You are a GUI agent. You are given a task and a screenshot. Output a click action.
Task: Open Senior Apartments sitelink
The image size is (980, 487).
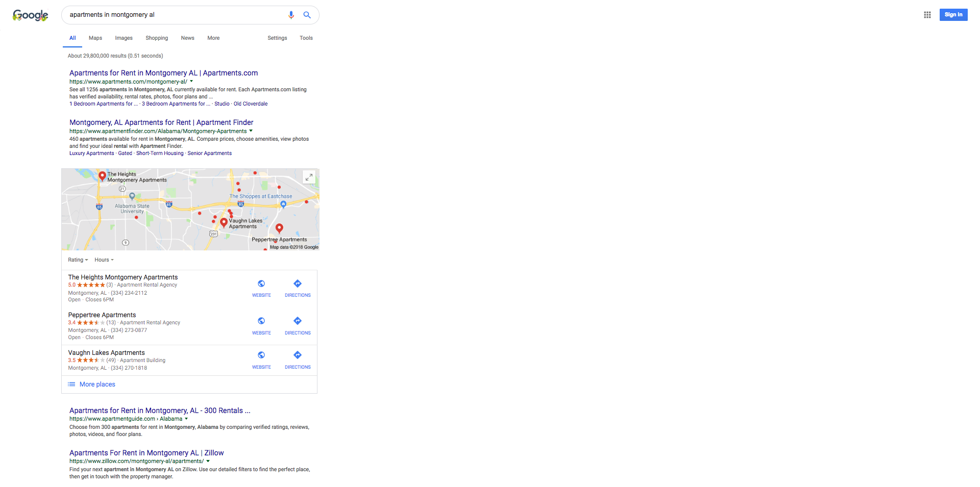[x=209, y=153]
